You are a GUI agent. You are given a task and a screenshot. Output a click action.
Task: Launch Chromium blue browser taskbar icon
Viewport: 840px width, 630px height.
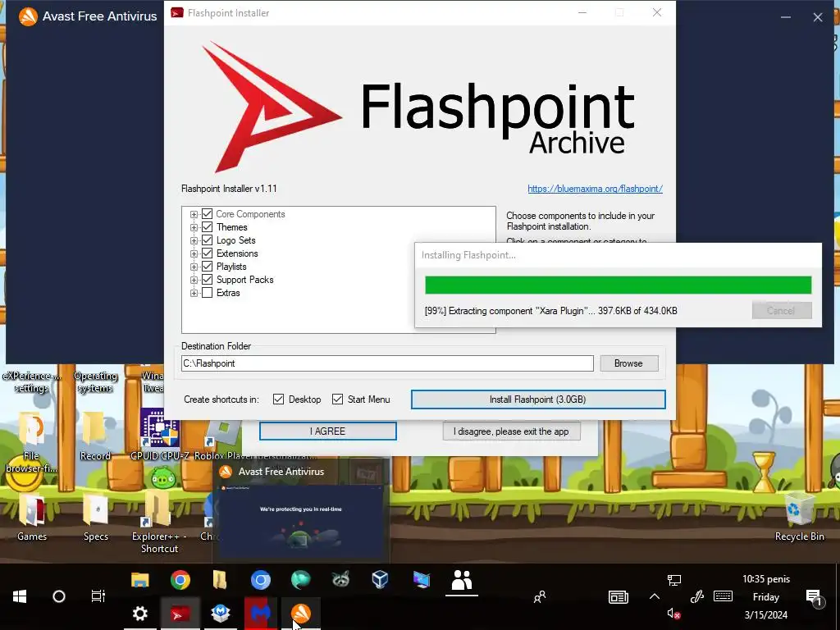point(260,580)
